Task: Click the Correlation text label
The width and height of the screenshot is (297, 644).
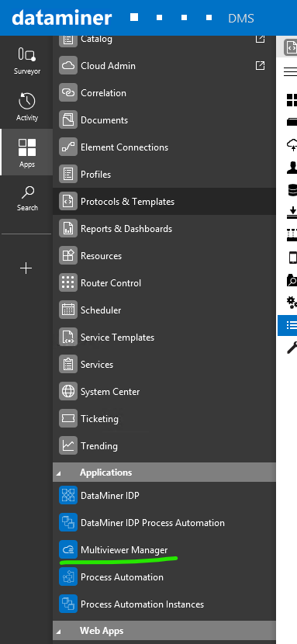Action: pos(103,93)
